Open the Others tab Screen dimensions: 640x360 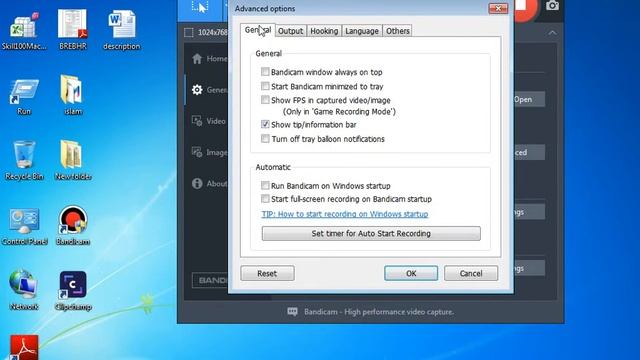(x=398, y=31)
